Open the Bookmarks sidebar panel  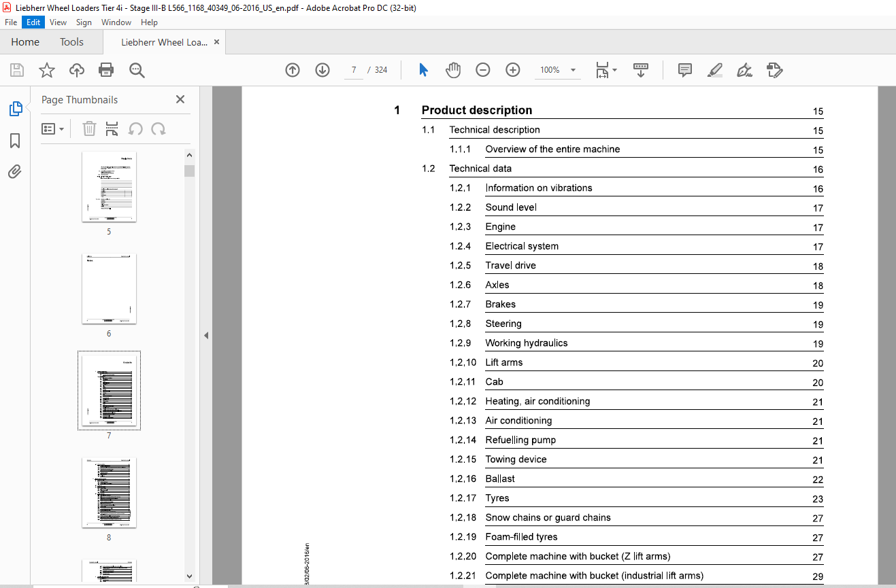coord(15,141)
